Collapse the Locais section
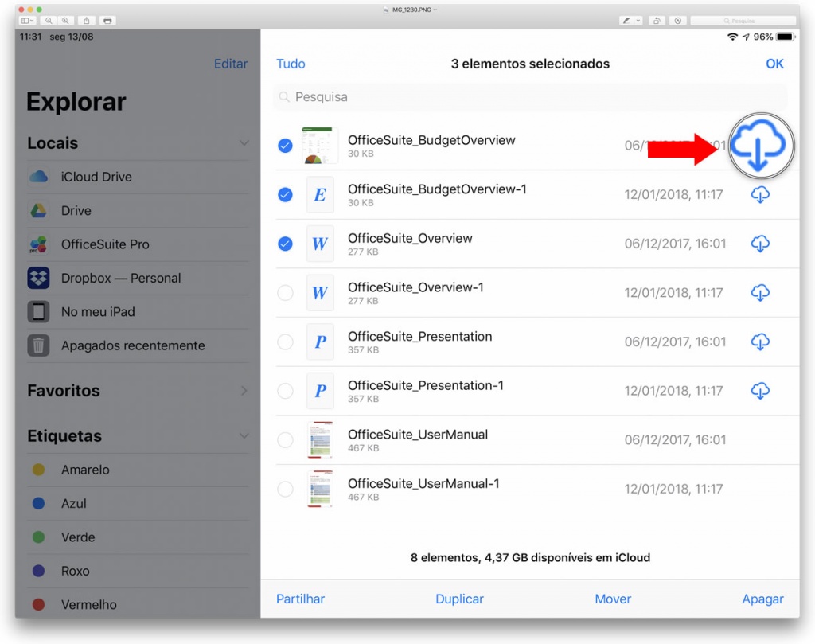This screenshot has height=644, width=815. tap(244, 142)
